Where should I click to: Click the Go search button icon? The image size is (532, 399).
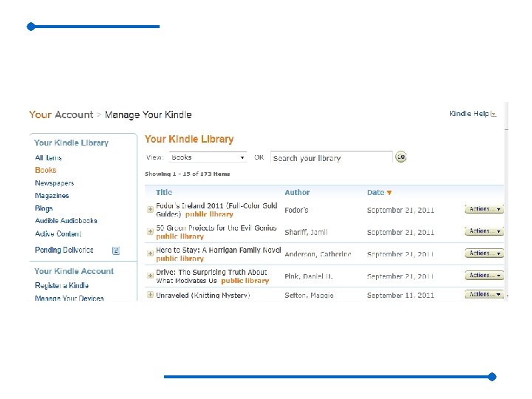tap(400, 157)
